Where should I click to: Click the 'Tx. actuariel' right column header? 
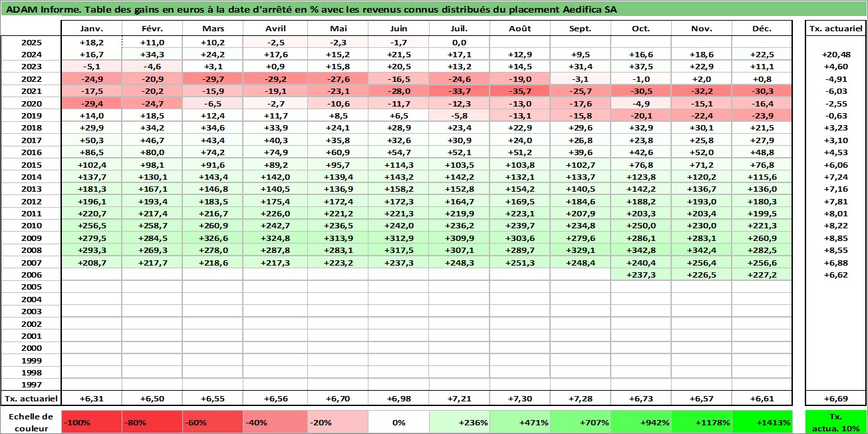(x=836, y=29)
